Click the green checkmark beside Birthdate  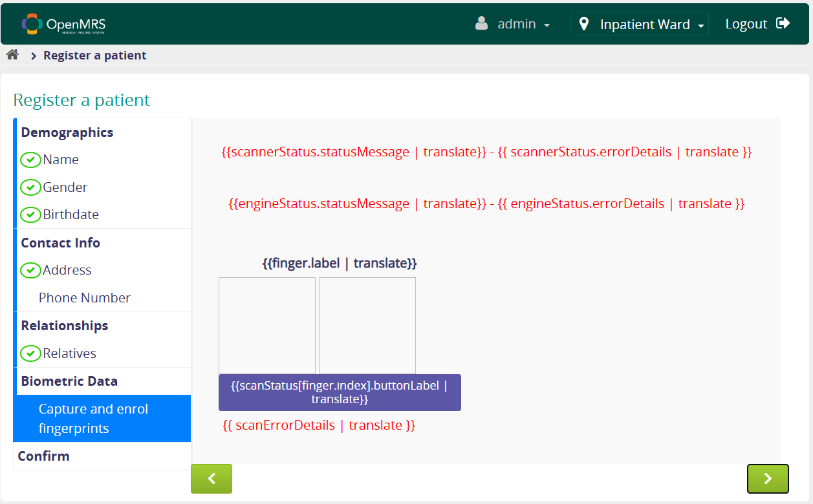[30, 215]
